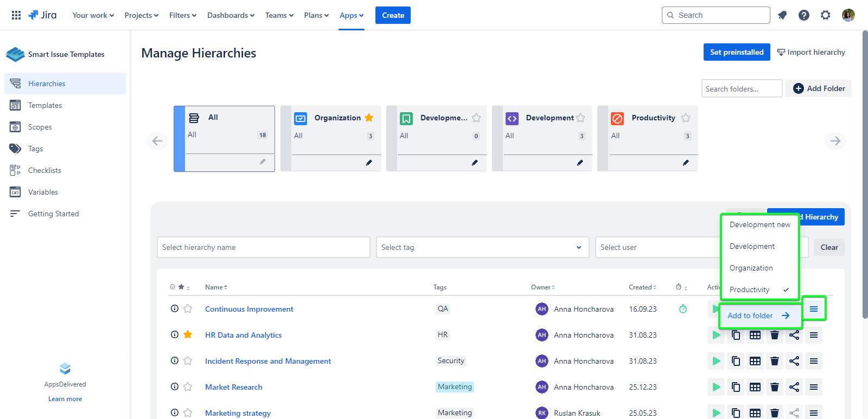Open the user profile avatar
This screenshot has width=868, height=419.
(848, 15)
